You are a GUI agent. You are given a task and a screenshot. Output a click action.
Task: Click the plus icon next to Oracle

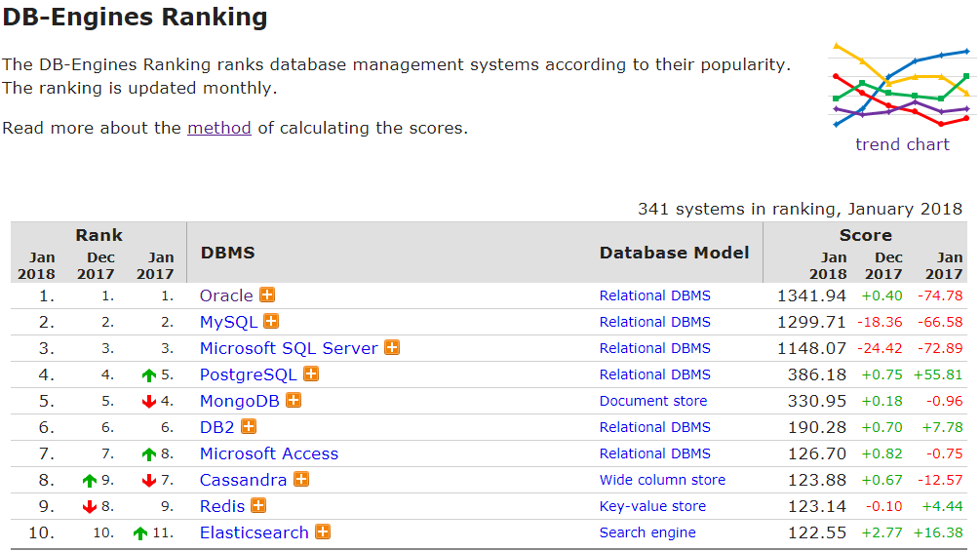[x=267, y=295]
